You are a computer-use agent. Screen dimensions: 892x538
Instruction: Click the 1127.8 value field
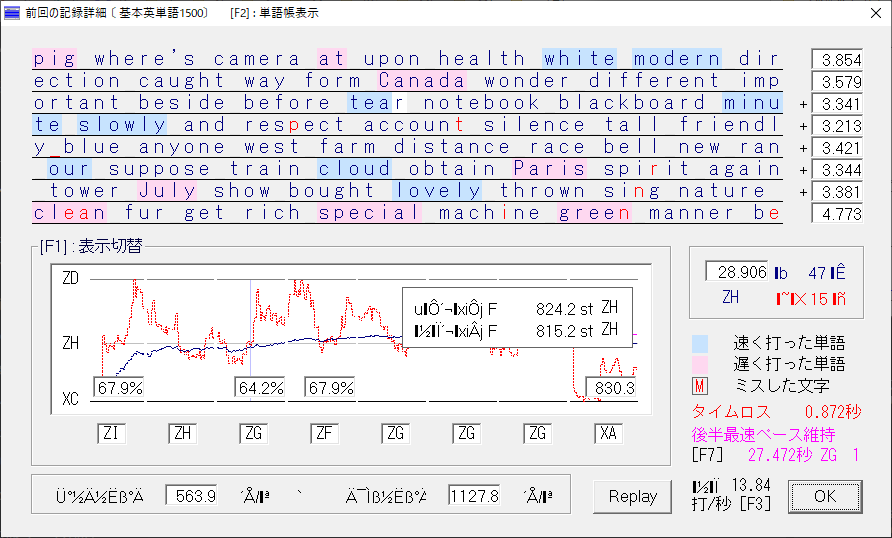click(x=474, y=495)
